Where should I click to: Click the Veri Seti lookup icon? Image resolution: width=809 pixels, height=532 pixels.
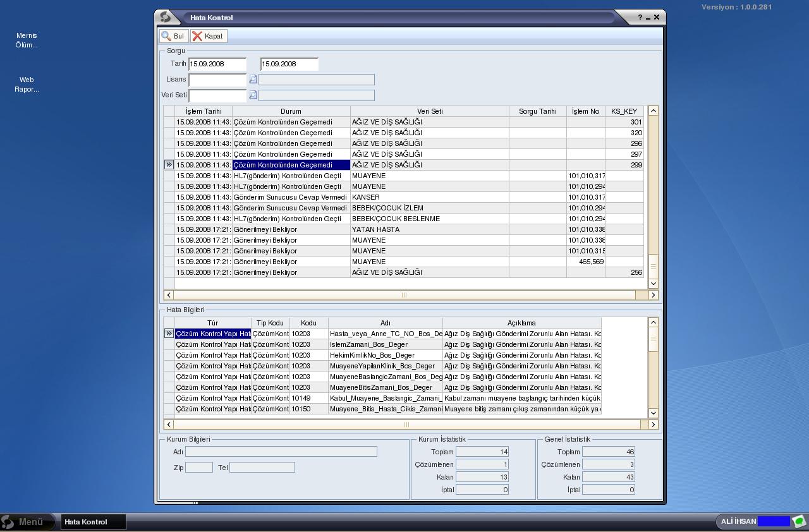click(x=253, y=95)
